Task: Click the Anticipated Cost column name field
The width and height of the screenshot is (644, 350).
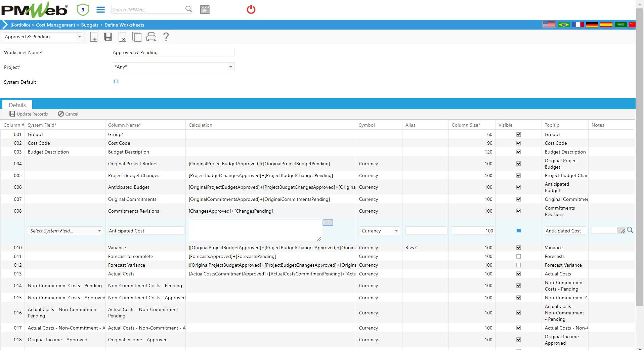Action: 146,231
